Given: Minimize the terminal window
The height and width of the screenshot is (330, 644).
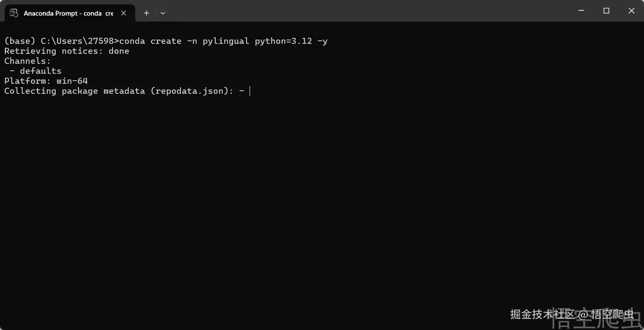Looking at the screenshot, I should pyautogui.click(x=581, y=11).
